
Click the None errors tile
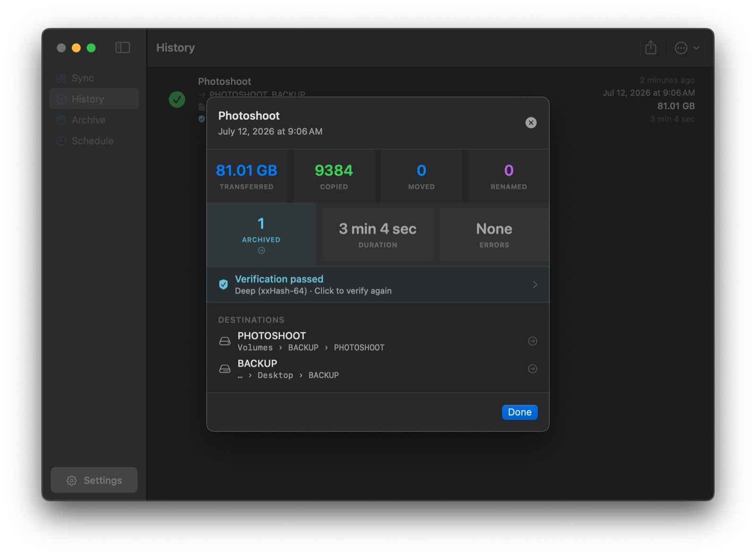(x=494, y=235)
